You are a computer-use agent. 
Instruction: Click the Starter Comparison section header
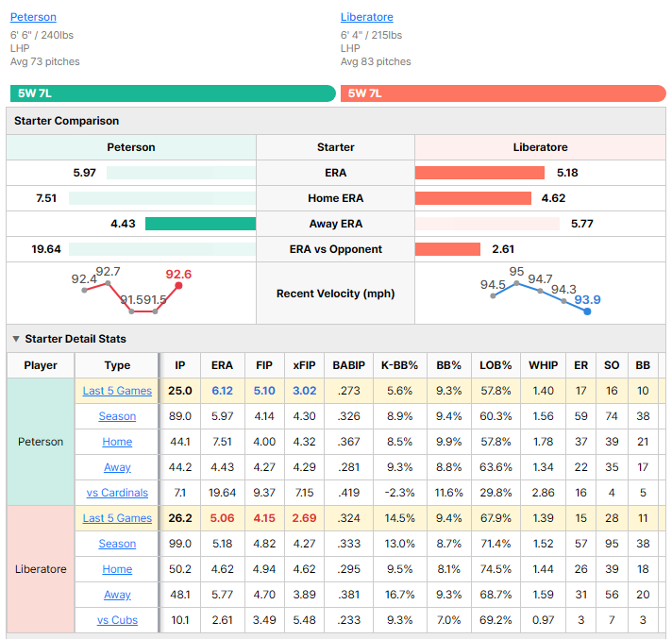click(x=336, y=121)
